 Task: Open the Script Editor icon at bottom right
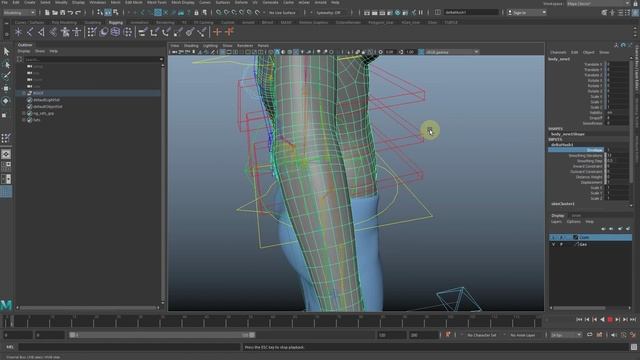pyautogui.click(x=633, y=347)
